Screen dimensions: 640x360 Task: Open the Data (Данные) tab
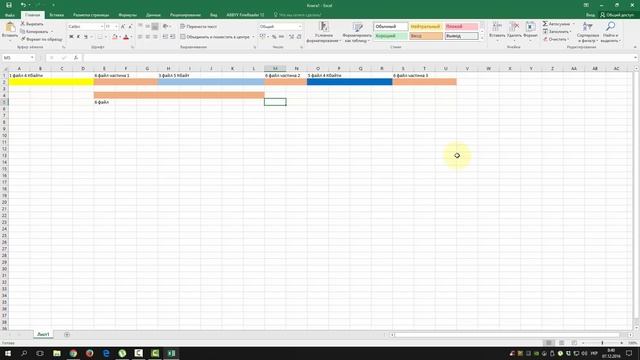tap(153, 15)
